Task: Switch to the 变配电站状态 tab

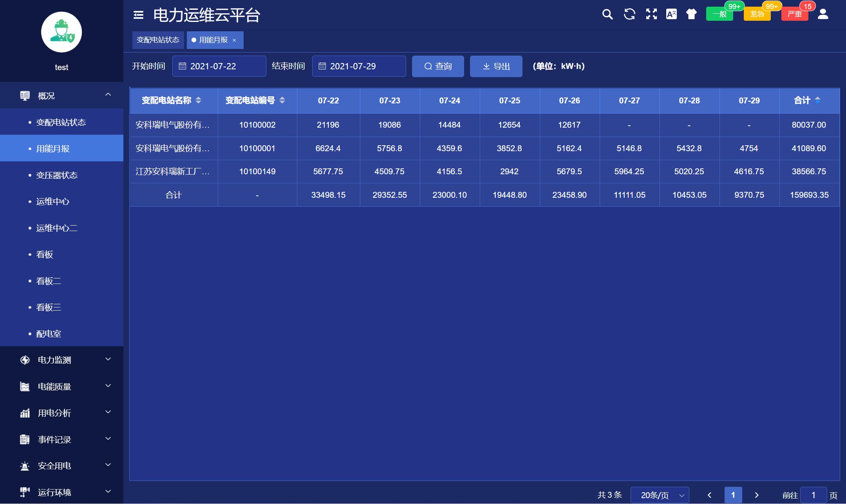Action: 158,40
